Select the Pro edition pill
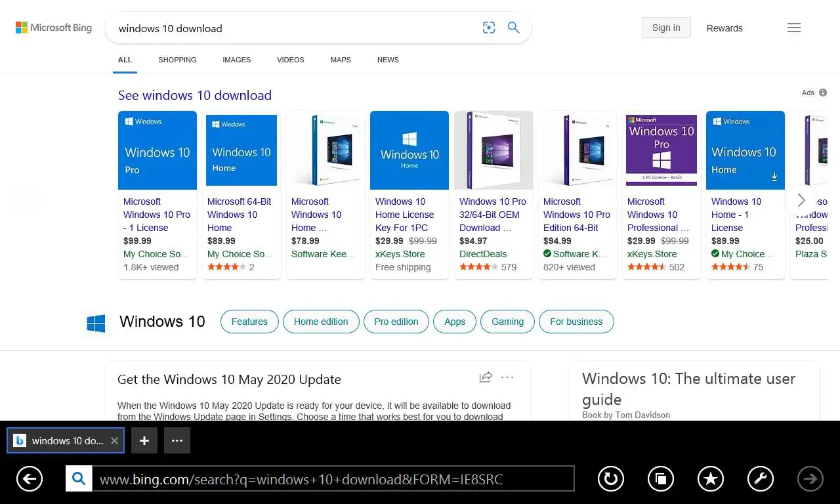Image resolution: width=840 pixels, height=504 pixels. tap(396, 322)
